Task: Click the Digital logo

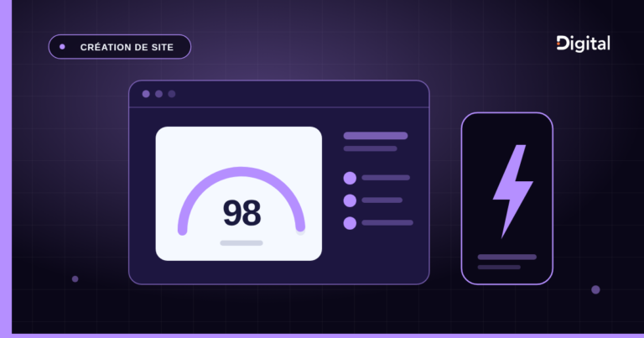Action: pos(583,44)
